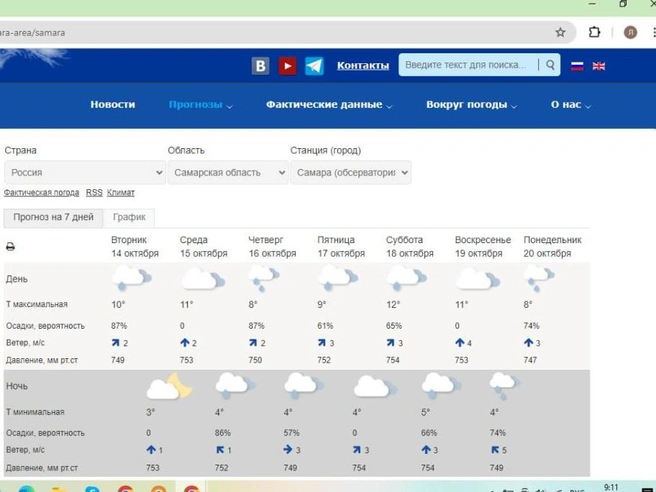This screenshot has height=492, width=656.
Task: Open the Telegram channel icon
Action: [314, 66]
